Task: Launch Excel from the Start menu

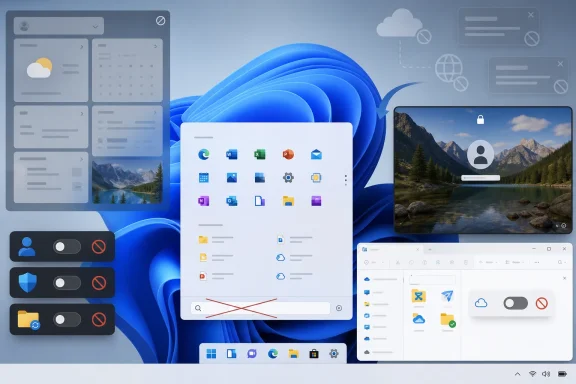Action: pyautogui.click(x=260, y=154)
